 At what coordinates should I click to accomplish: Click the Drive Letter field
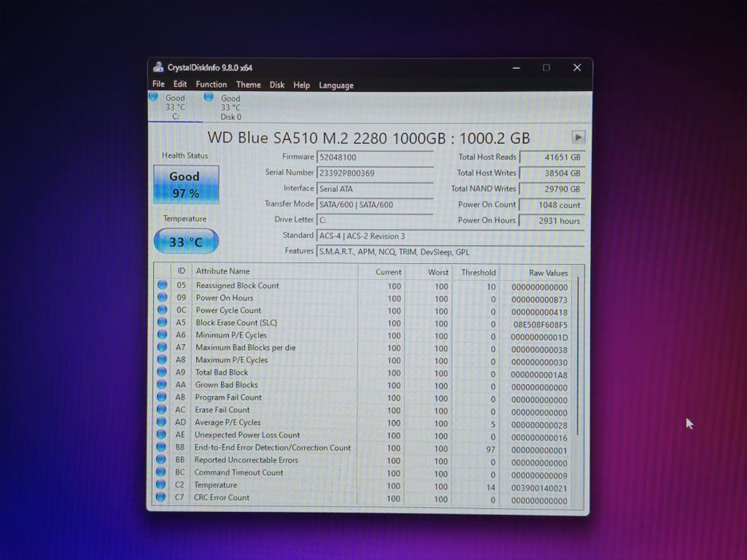point(375,220)
